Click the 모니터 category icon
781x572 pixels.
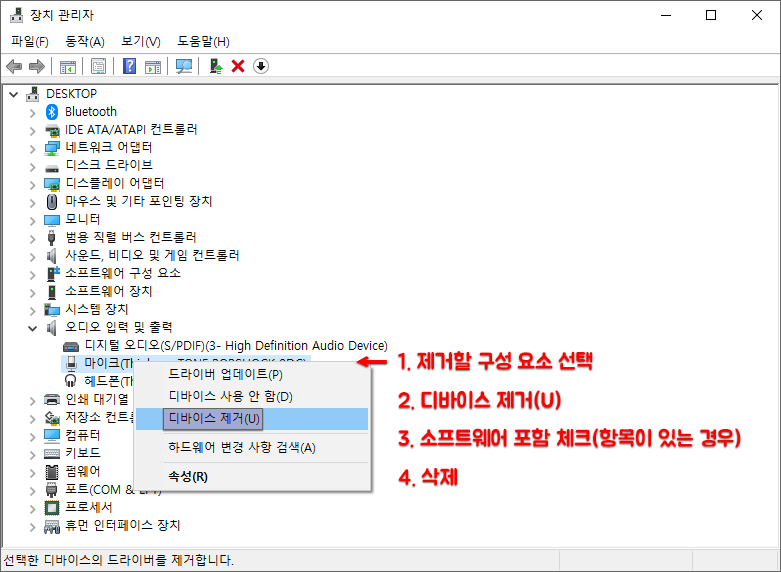click(x=52, y=220)
